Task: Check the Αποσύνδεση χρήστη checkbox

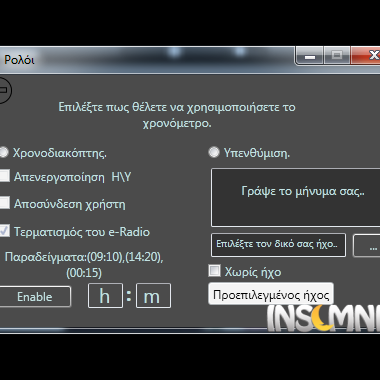Action: [4, 203]
